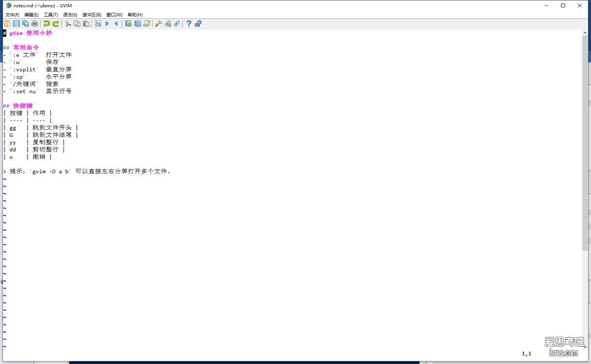The width and height of the screenshot is (591, 364).
Task: Click the 'G' 跳到文件结尾 row
Action: tap(41, 135)
